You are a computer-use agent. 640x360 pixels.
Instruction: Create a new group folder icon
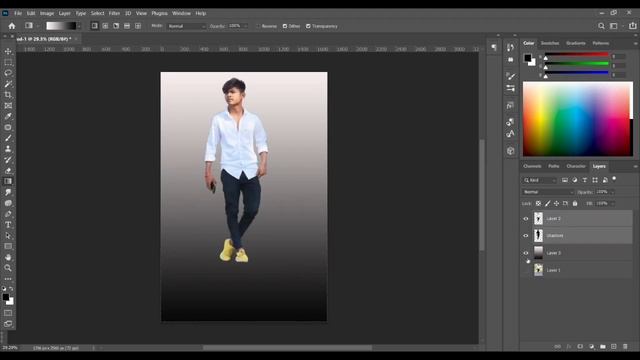pyautogui.click(x=603, y=347)
